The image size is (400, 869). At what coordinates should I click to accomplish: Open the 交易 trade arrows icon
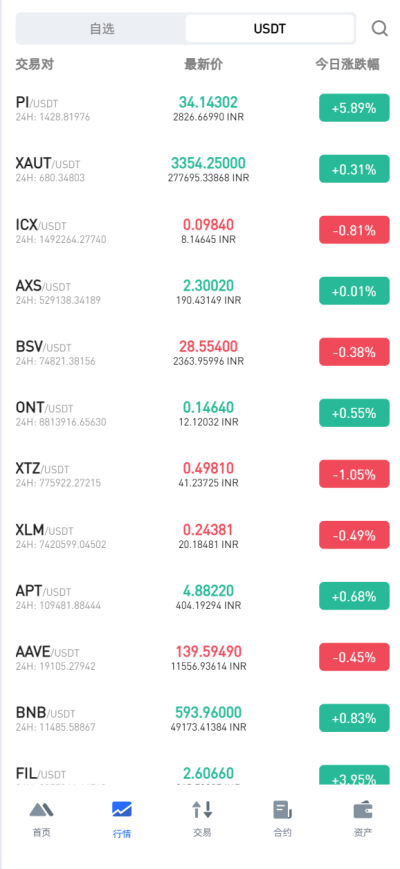click(202, 810)
